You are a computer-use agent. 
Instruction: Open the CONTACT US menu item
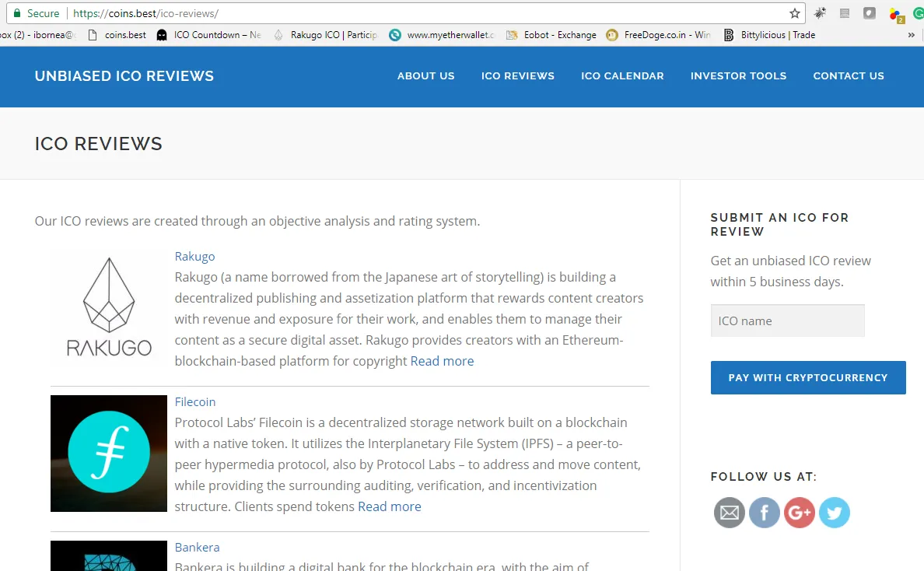849,76
